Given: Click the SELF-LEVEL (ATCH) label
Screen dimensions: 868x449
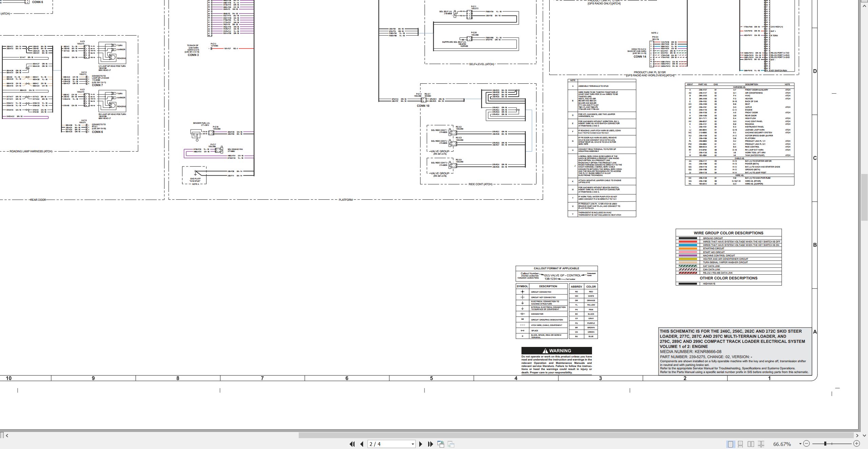Looking at the screenshot, I should pos(481,64).
